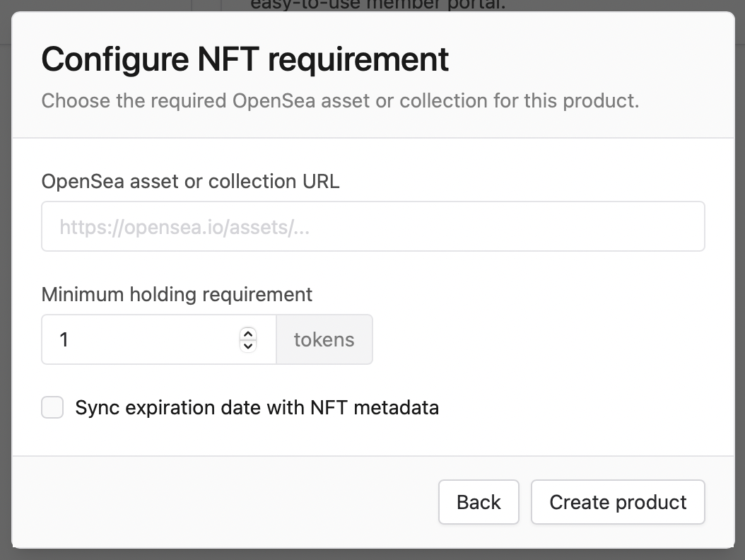
Task: Go back with the Back button
Action: pyautogui.click(x=479, y=502)
